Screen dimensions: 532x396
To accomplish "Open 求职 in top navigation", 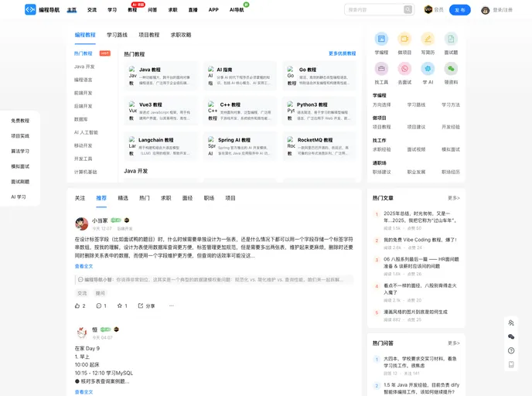I will pyautogui.click(x=172, y=10).
